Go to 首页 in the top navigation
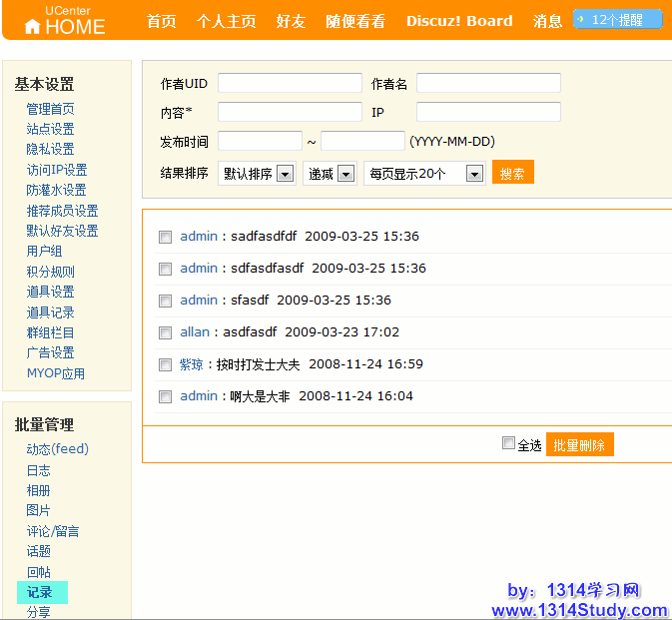Image resolution: width=672 pixels, height=620 pixels. [x=161, y=21]
